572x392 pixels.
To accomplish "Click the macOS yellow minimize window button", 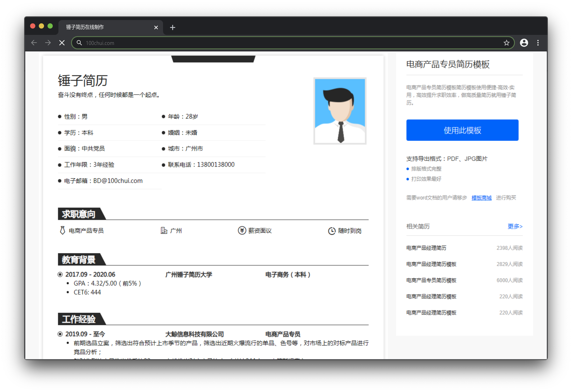I will click(x=41, y=26).
